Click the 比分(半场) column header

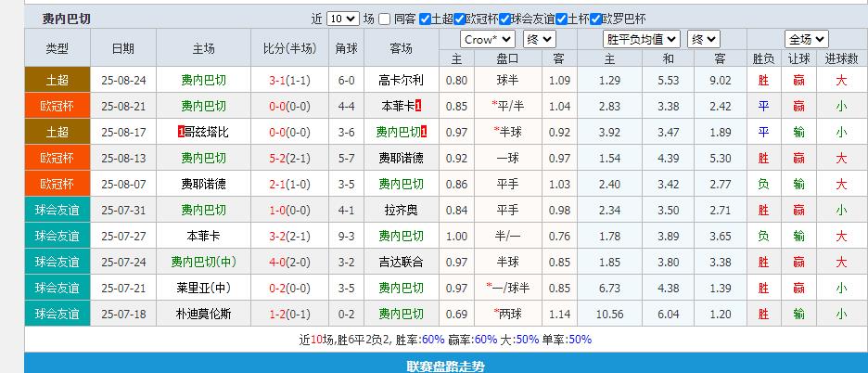[x=288, y=48]
